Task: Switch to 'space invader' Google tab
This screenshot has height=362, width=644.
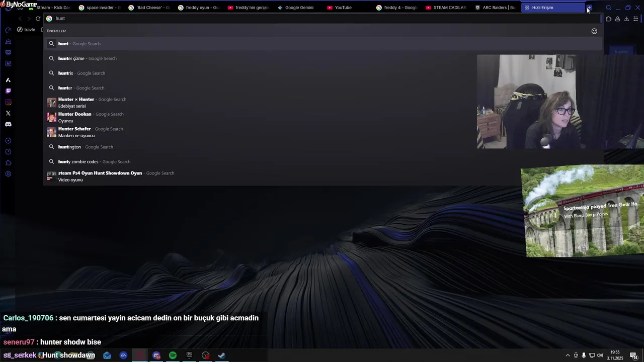Action: click(x=100, y=8)
